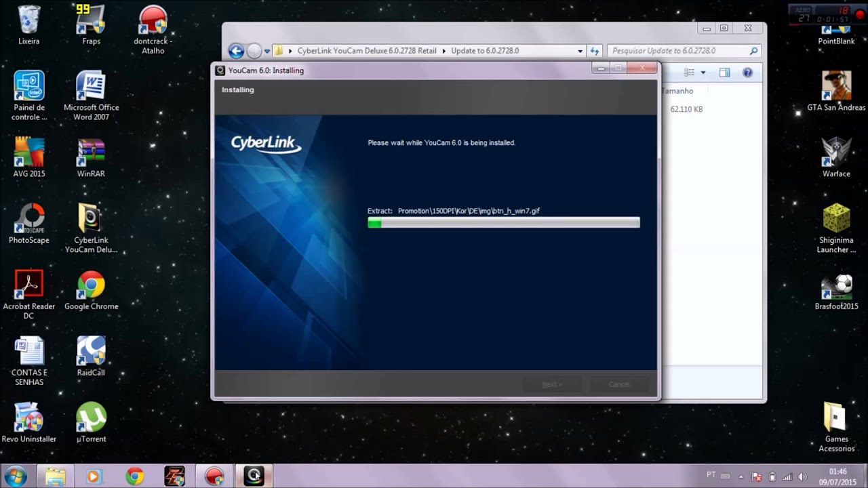The width and height of the screenshot is (868, 488).
Task: Open the Fraps desktop shortcut
Action: coord(91,25)
